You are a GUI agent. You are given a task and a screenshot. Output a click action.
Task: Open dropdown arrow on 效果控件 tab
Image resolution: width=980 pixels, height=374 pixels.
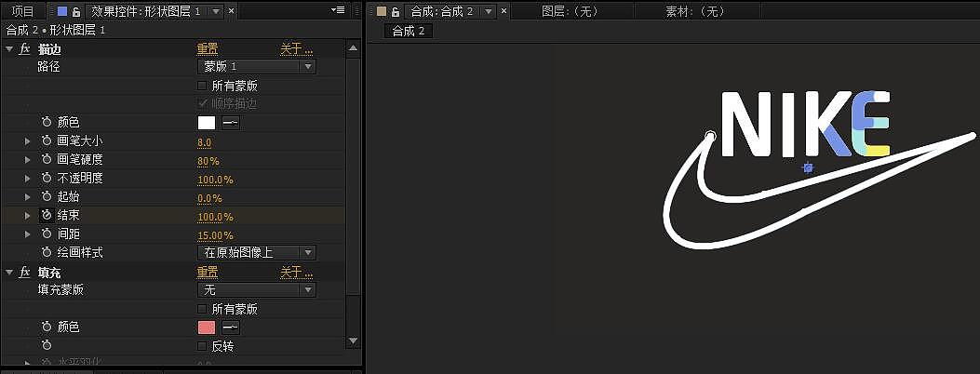[216, 11]
